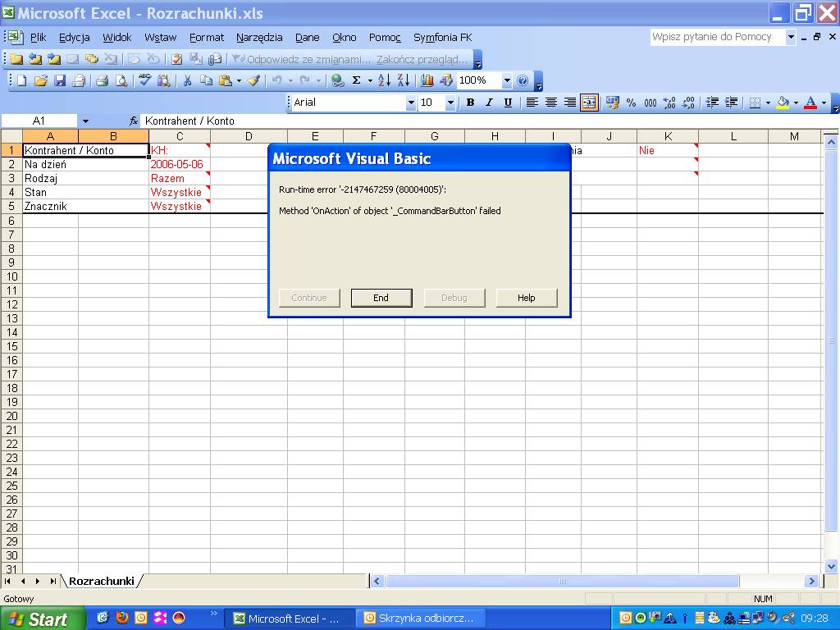Click the Cut scissors icon
The height and width of the screenshot is (630, 840).
coord(188,81)
